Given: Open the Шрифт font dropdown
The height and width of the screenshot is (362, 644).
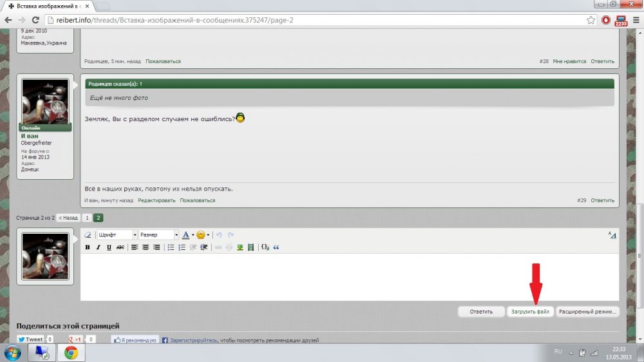Looking at the screenshot, I should pyautogui.click(x=117, y=234).
